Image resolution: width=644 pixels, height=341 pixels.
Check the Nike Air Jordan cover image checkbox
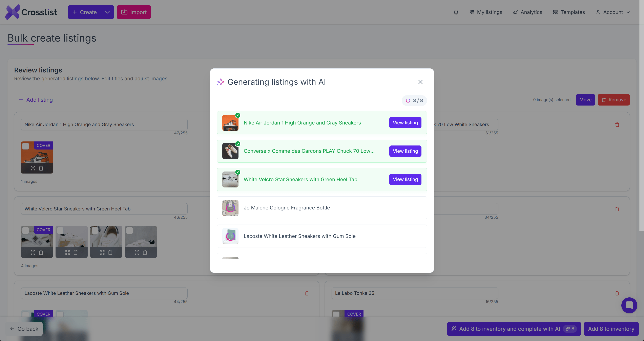point(25,146)
